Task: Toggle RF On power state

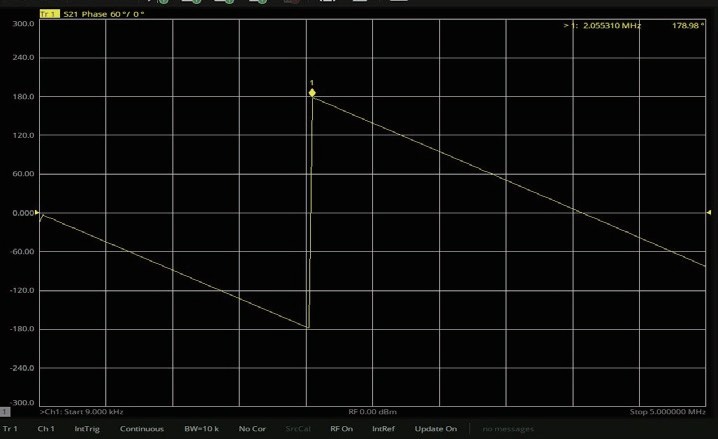Action: click(341, 429)
